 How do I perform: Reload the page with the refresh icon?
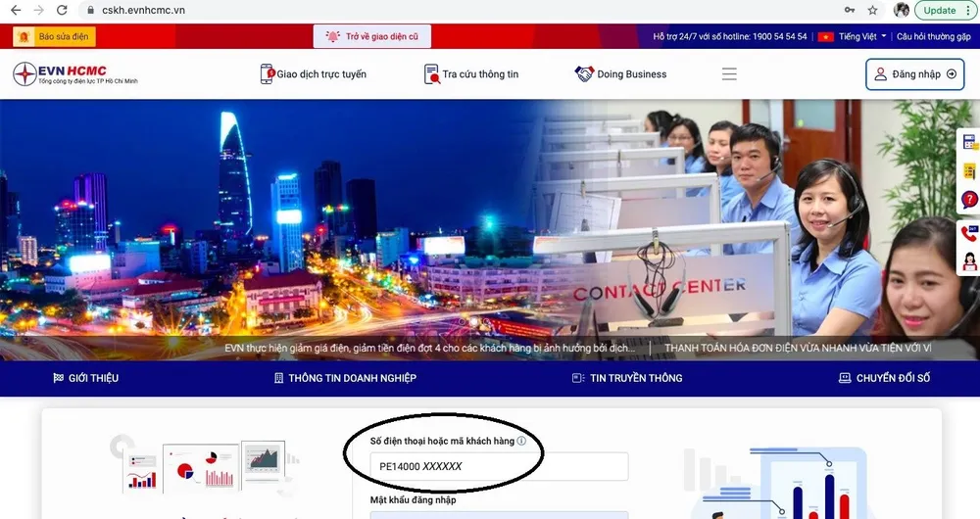tap(62, 10)
